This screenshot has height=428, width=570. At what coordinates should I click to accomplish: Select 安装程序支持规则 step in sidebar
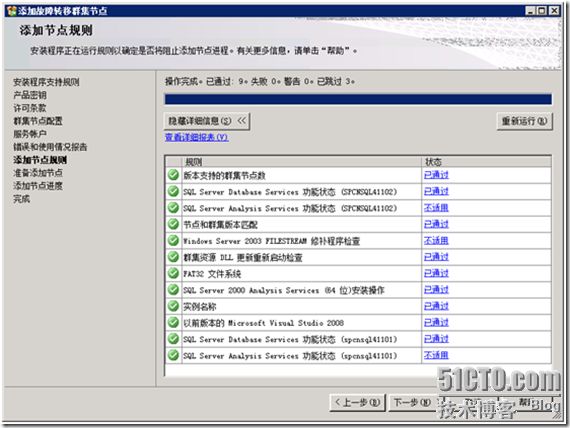coord(46,82)
